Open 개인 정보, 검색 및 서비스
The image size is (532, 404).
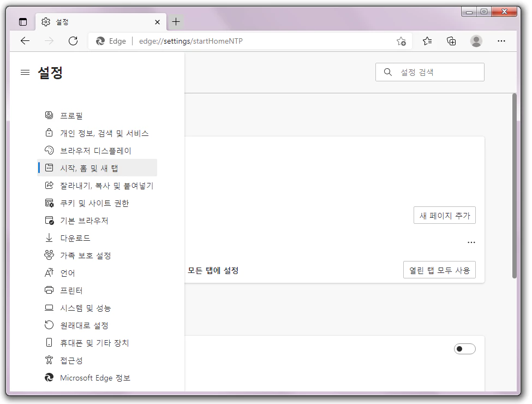(x=97, y=133)
